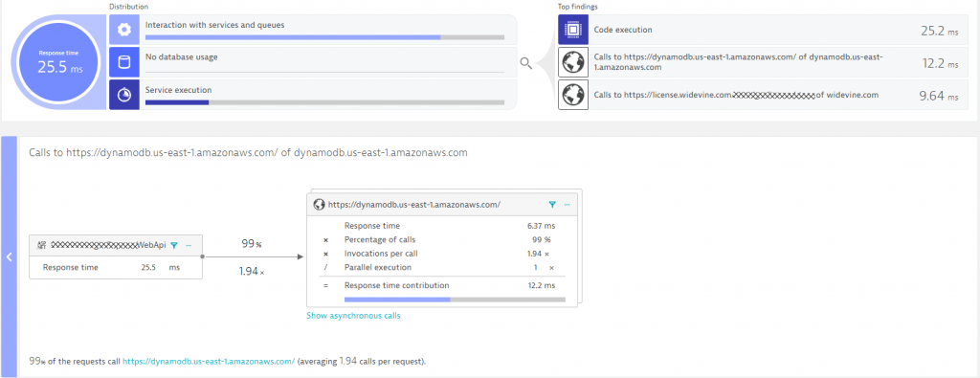Click the 9.64 ms widevine value
Image resolution: width=980 pixels, height=378 pixels.
pyautogui.click(x=939, y=96)
